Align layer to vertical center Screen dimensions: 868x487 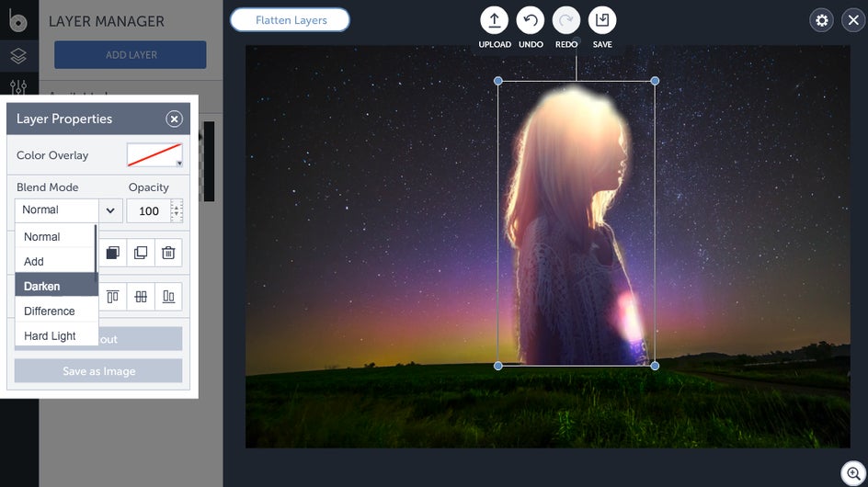click(141, 297)
